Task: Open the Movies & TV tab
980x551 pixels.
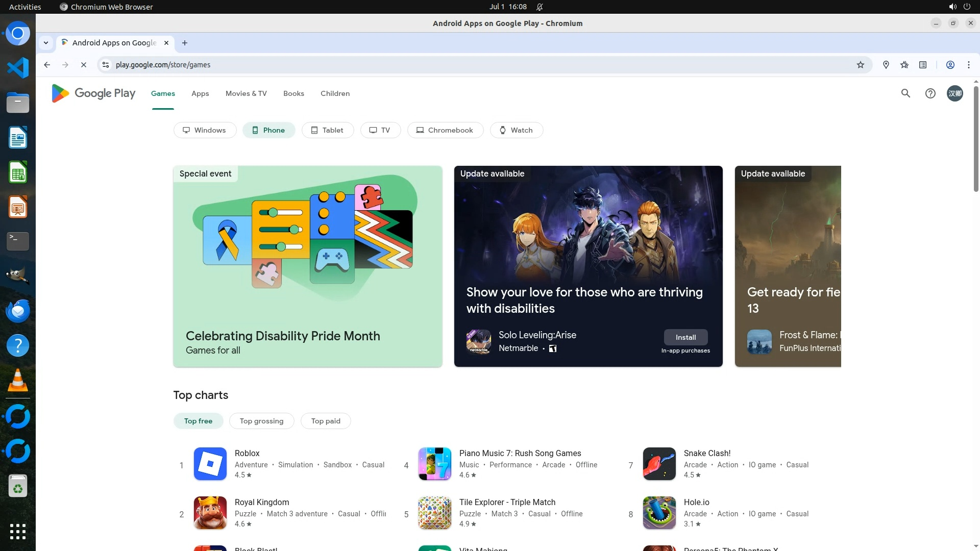Action: coord(246,93)
